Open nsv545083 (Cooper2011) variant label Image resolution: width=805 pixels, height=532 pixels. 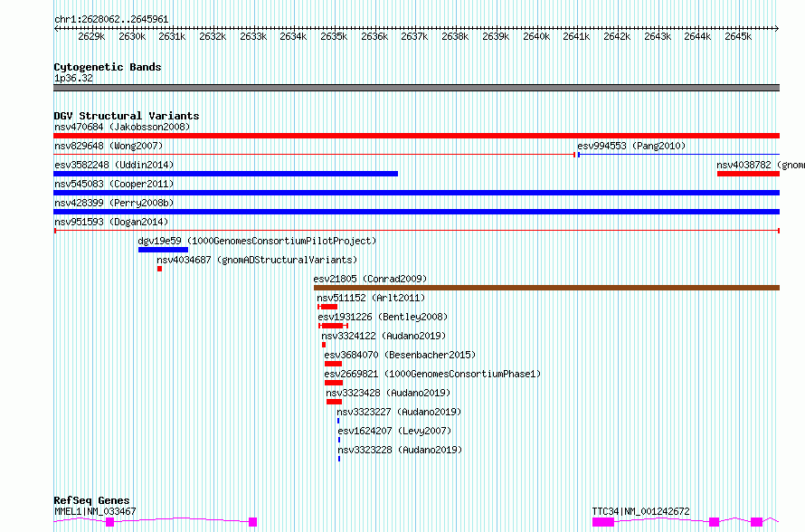click(x=114, y=184)
